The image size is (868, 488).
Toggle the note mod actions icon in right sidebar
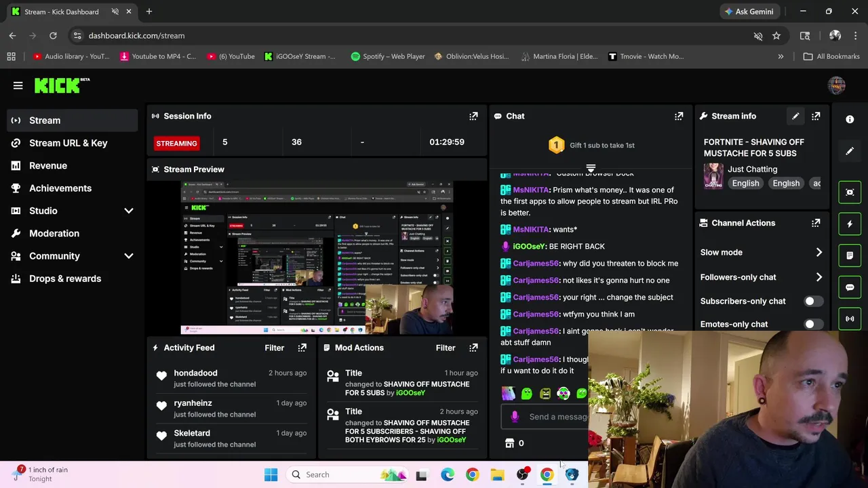click(850, 256)
